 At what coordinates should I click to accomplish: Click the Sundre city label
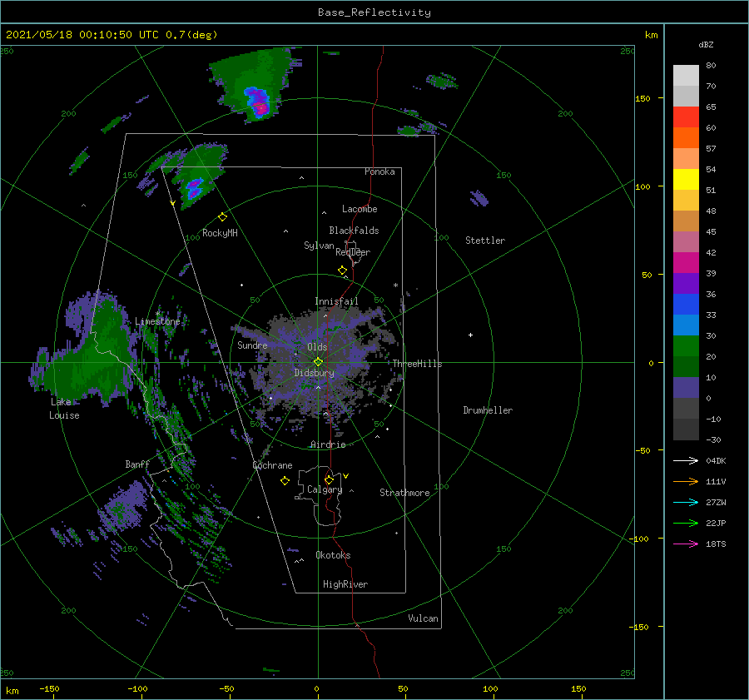pyautogui.click(x=252, y=345)
